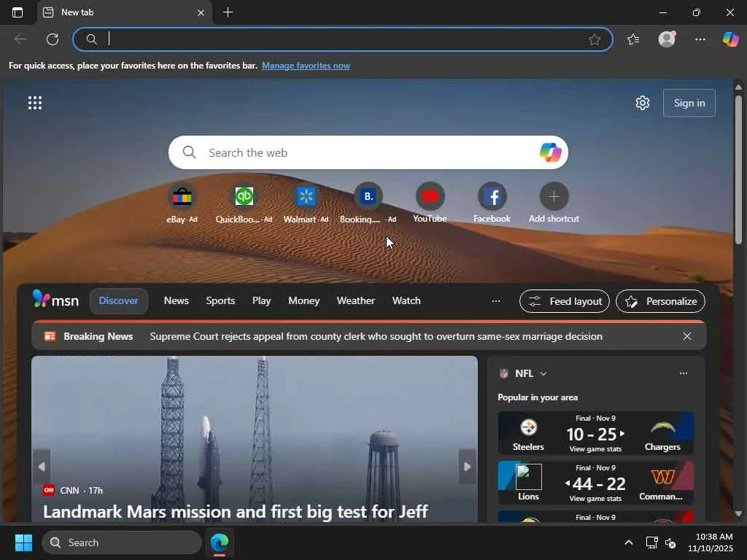Show more feed tabs ellipsis
This screenshot has height=560, width=747.
click(x=496, y=301)
